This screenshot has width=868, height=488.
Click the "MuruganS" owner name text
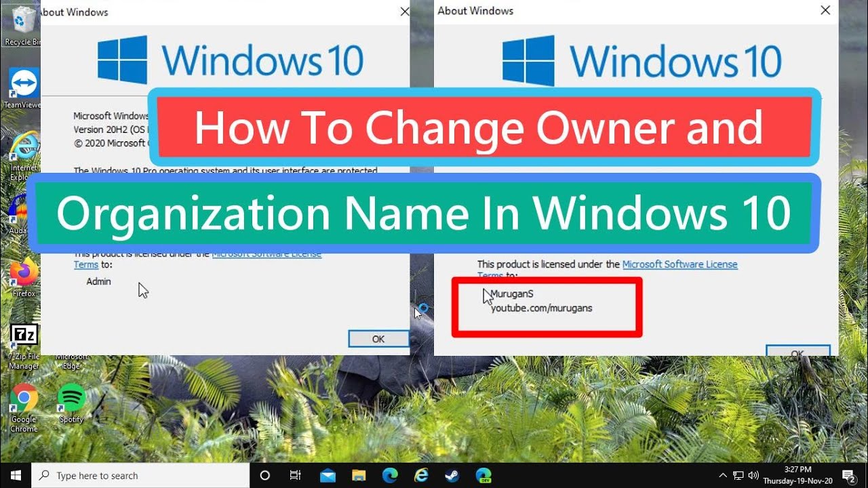point(512,294)
